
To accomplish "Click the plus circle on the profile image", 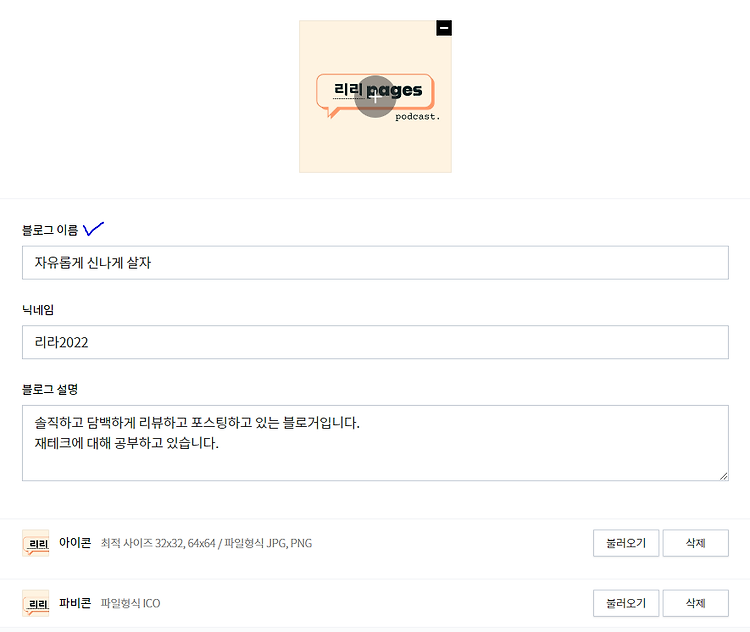I will click(x=375, y=97).
